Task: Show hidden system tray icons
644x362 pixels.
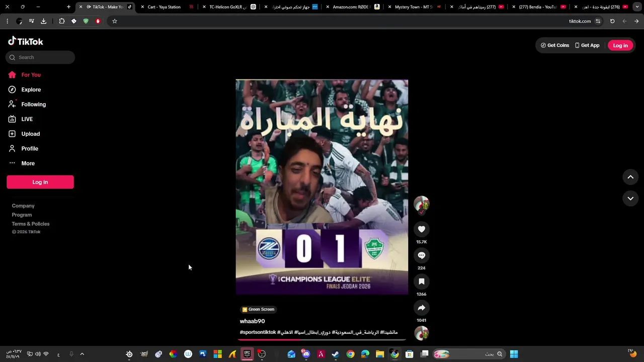Action: pyautogui.click(x=82, y=354)
